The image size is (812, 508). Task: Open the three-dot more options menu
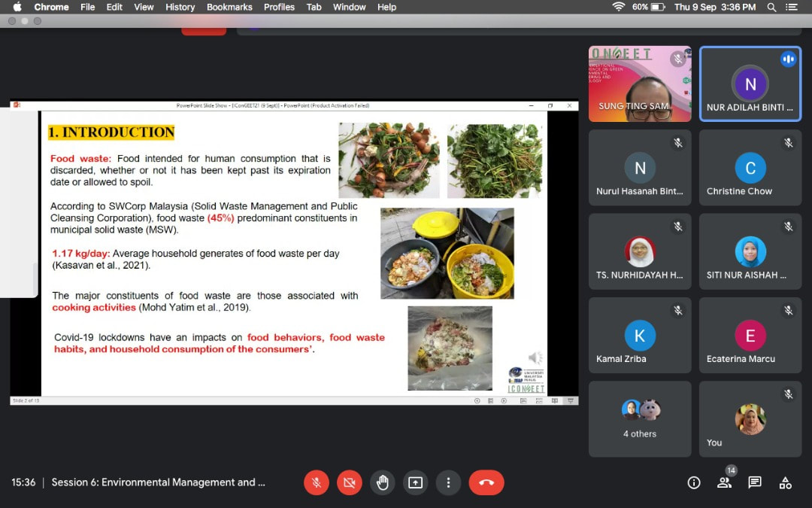448,482
